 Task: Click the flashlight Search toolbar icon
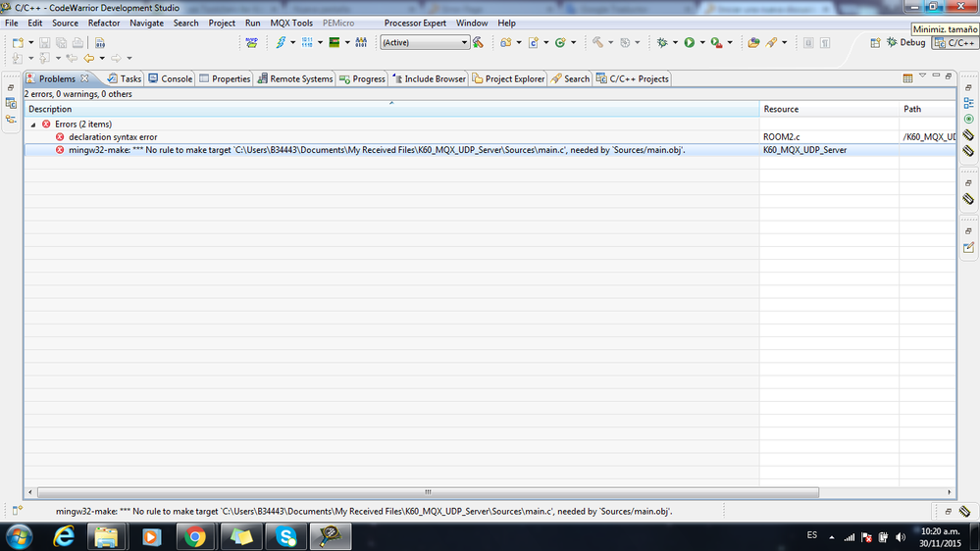772,42
